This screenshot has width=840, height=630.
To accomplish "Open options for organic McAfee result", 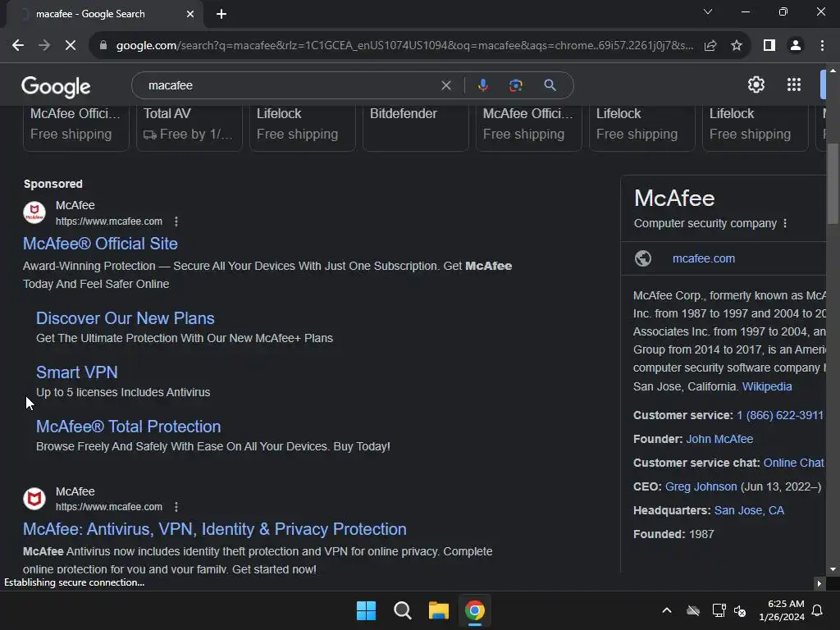I will 176,507.
